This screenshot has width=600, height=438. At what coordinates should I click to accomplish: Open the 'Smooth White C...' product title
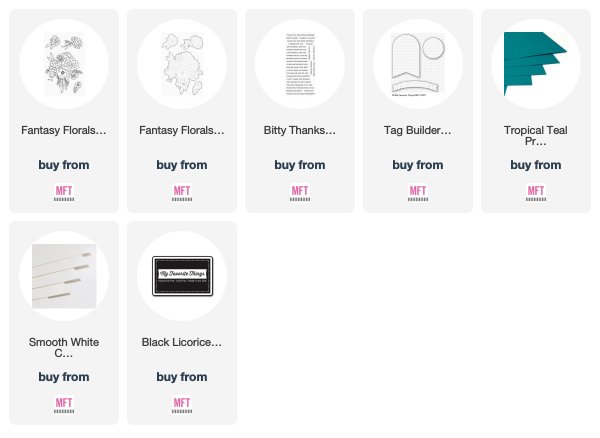click(64, 347)
